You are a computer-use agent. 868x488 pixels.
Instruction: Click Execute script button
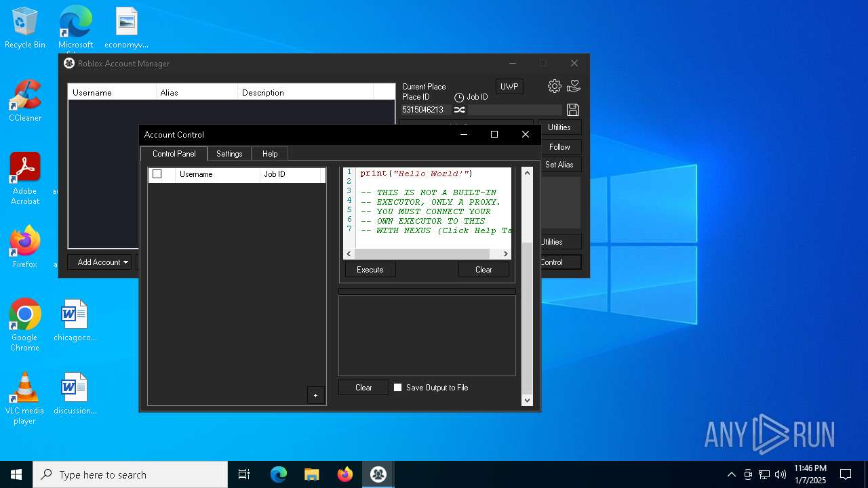[370, 270]
